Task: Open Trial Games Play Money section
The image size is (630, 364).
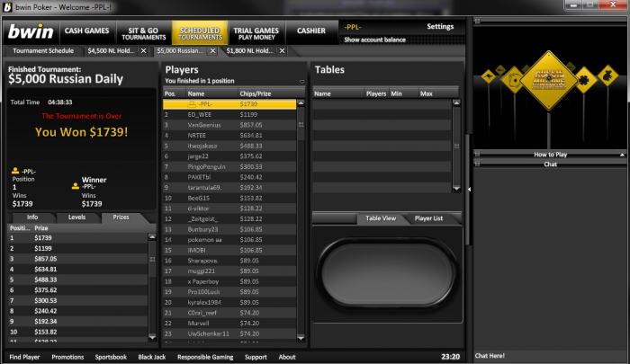Action: 256,34
